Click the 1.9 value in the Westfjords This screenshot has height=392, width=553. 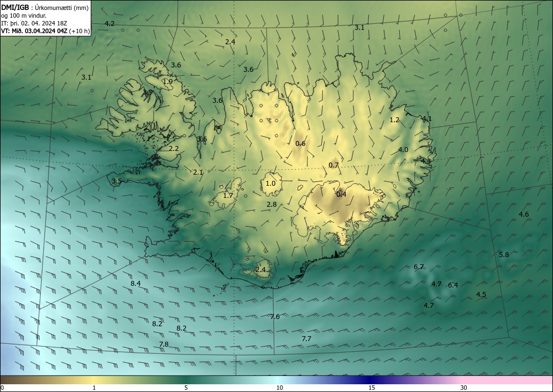pyautogui.click(x=168, y=81)
